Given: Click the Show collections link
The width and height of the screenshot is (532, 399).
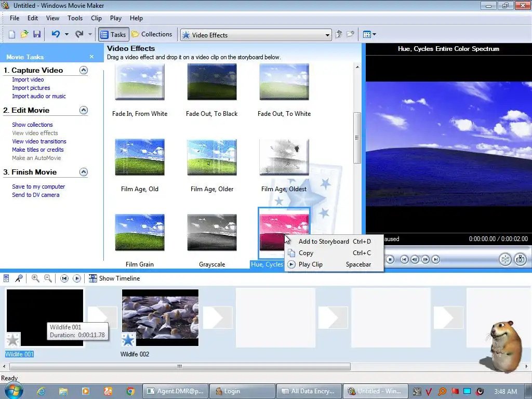Looking at the screenshot, I should coord(32,125).
